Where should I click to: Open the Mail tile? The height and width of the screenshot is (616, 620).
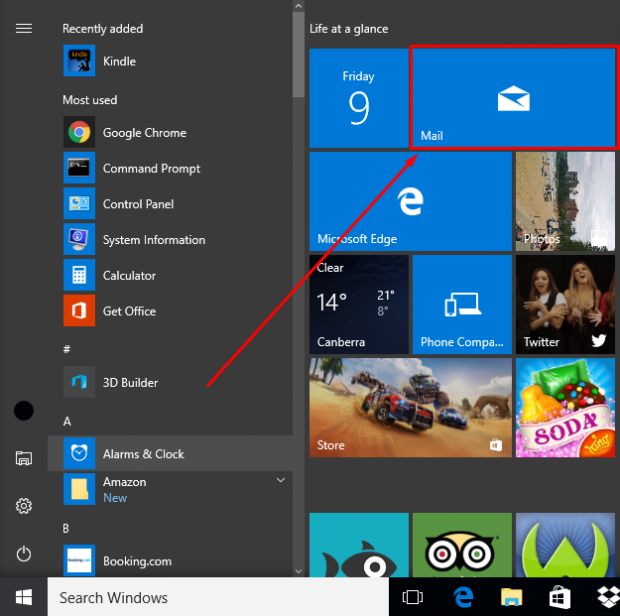pyautogui.click(x=514, y=98)
